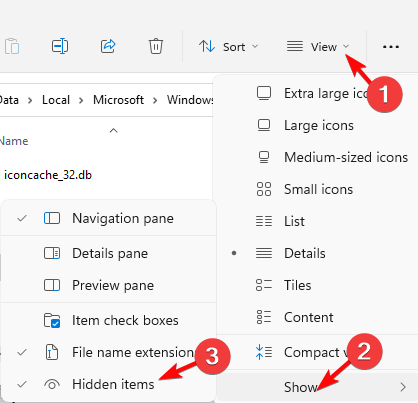Toggle Compact view option
Viewport: 418px width, 403px height.
coord(315,352)
